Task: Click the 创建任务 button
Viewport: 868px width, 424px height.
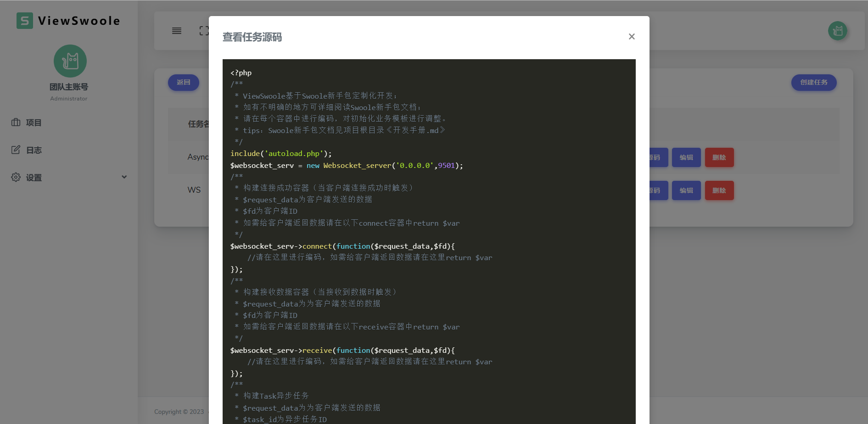Action: click(814, 83)
